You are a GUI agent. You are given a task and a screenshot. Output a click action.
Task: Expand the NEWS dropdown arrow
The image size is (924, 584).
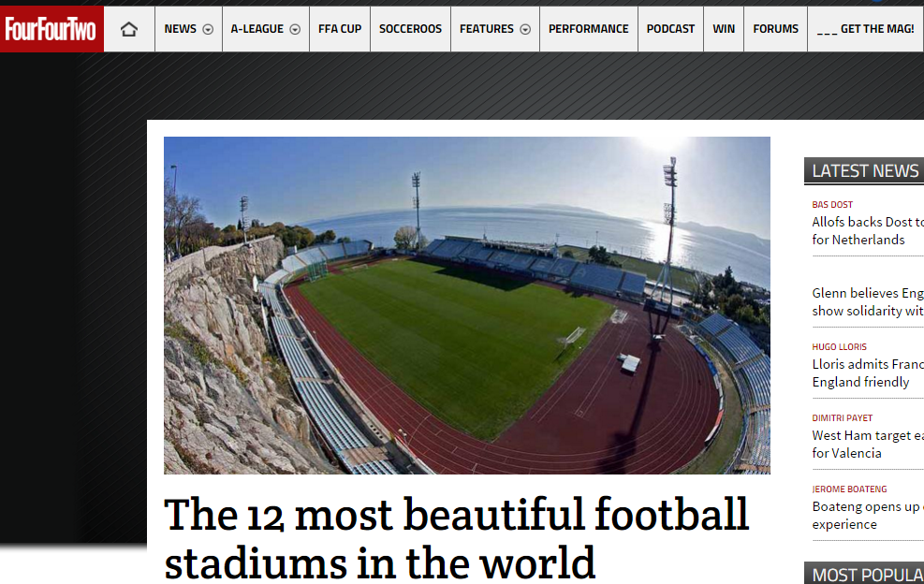208,29
